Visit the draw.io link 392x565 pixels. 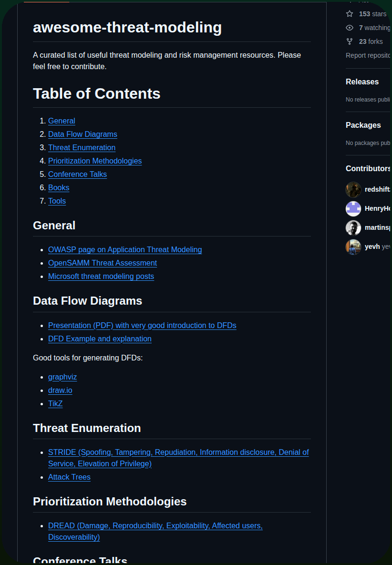(60, 390)
